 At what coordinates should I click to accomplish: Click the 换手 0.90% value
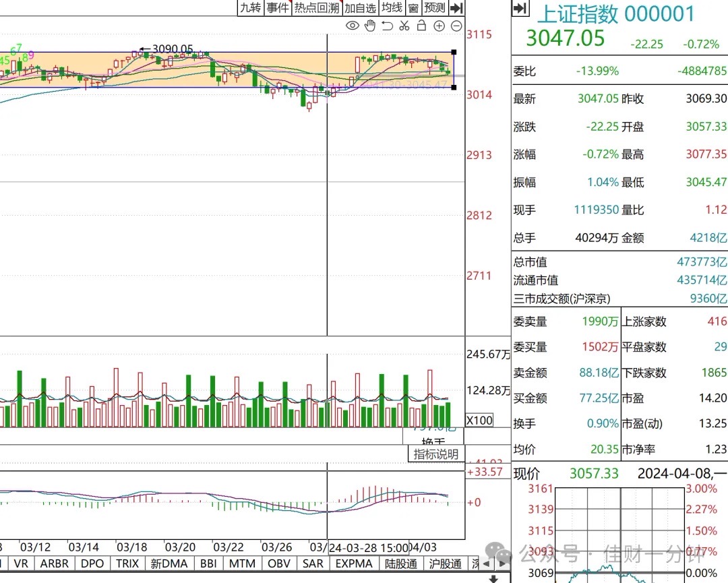603,423
